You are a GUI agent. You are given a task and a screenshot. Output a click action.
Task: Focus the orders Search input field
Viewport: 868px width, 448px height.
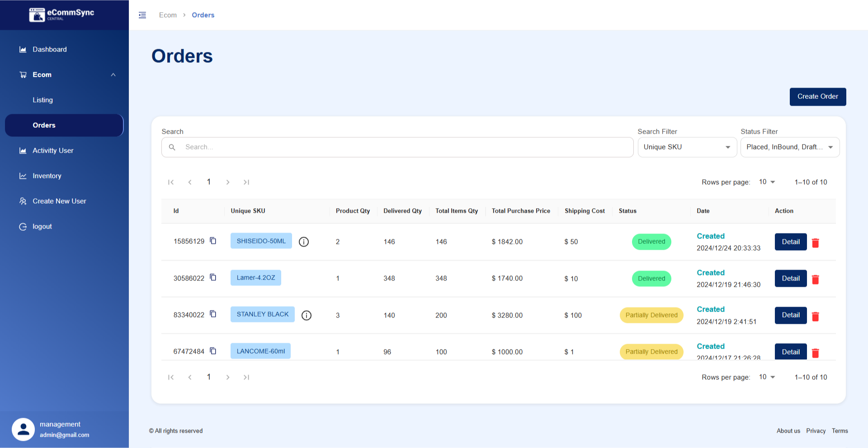click(x=397, y=147)
